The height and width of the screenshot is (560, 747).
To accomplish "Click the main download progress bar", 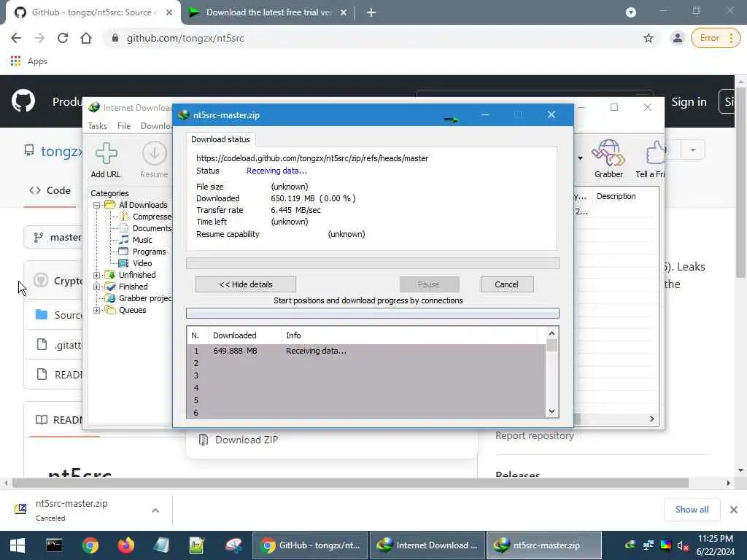I will pyautogui.click(x=373, y=263).
